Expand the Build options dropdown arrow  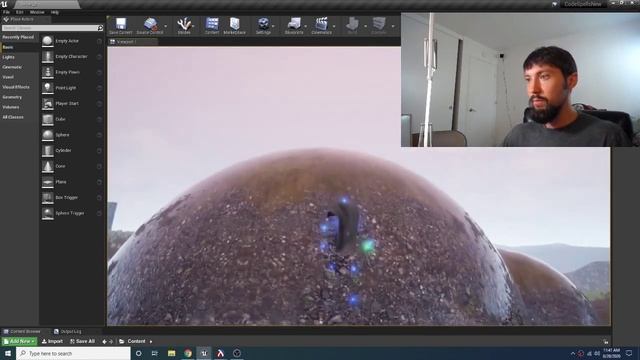coord(365,26)
